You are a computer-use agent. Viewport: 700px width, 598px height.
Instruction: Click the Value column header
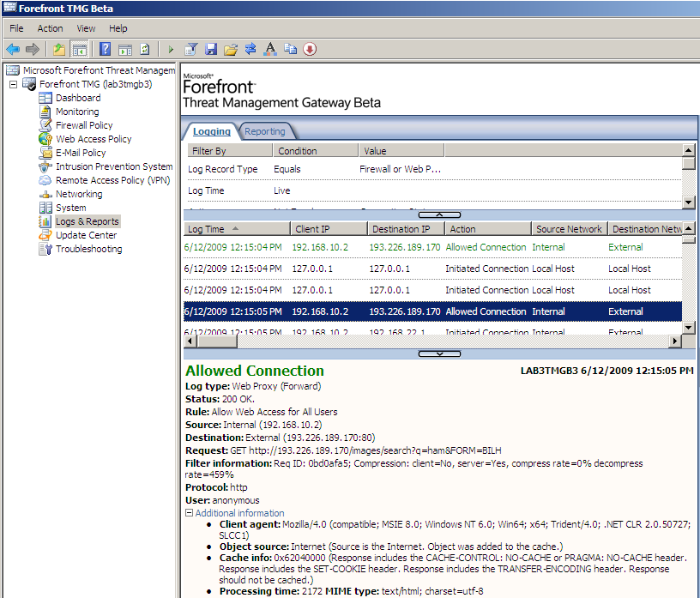click(x=401, y=151)
